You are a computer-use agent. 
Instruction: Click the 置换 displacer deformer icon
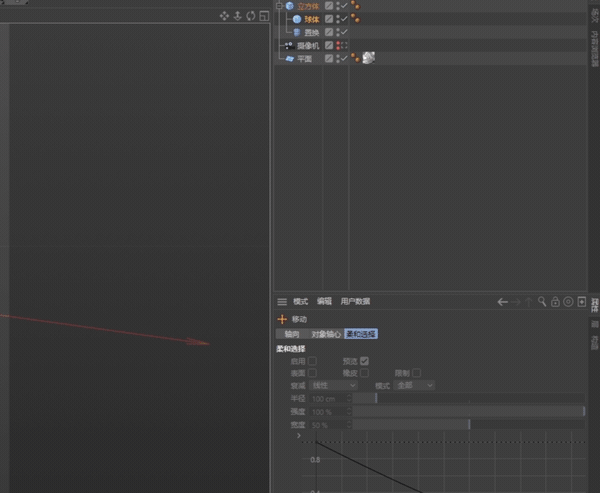coord(297,32)
